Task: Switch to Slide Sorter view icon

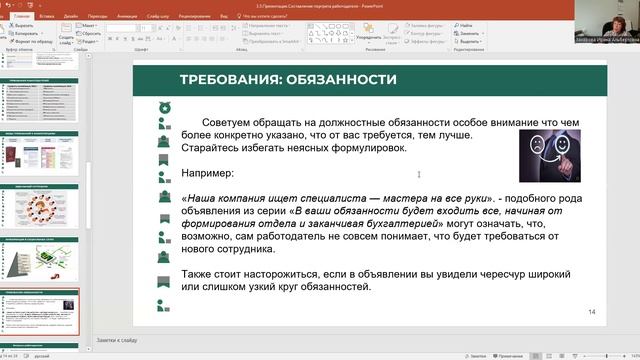Action: [x=549, y=356]
